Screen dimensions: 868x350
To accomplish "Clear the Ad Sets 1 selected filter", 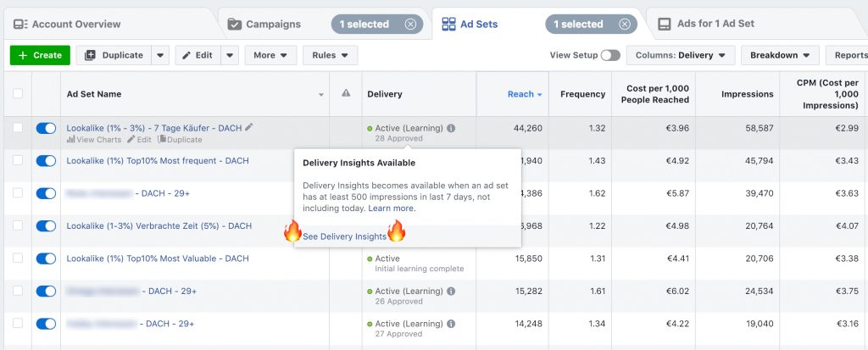I will click(x=625, y=25).
